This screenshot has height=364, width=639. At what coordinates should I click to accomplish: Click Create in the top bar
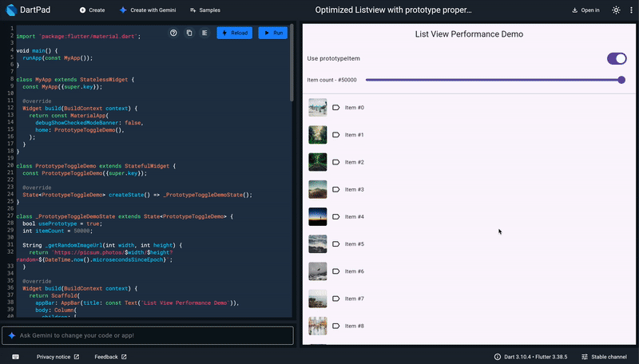click(x=92, y=10)
